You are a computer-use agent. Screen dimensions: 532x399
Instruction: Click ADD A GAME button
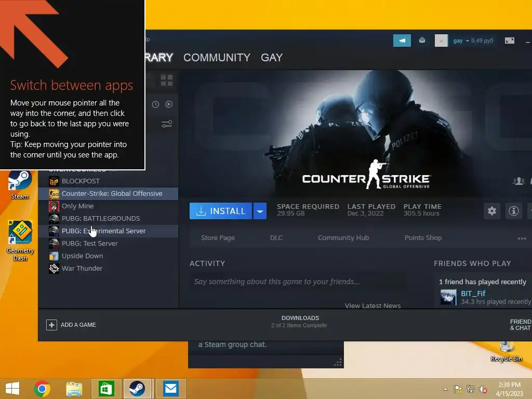[71, 325]
